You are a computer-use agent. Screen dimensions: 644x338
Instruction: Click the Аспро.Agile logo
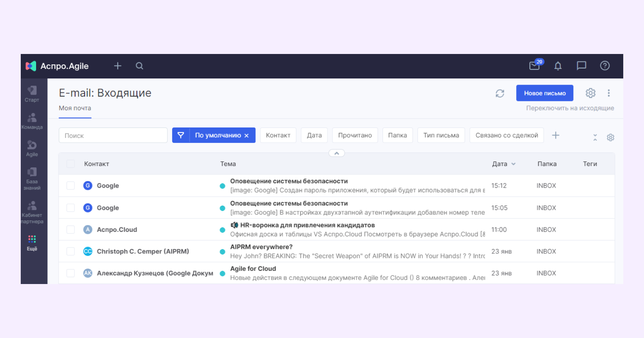tap(57, 66)
